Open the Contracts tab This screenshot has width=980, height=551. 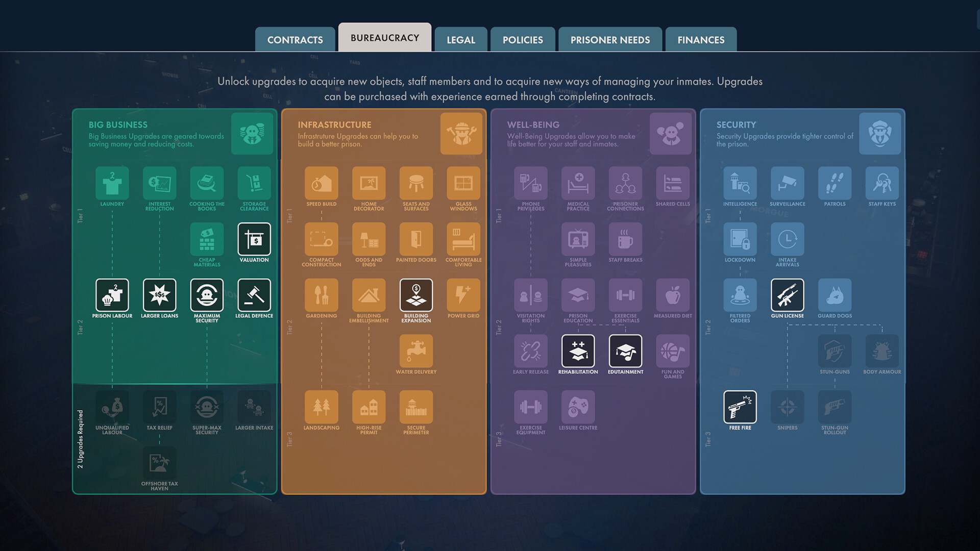[x=295, y=39]
